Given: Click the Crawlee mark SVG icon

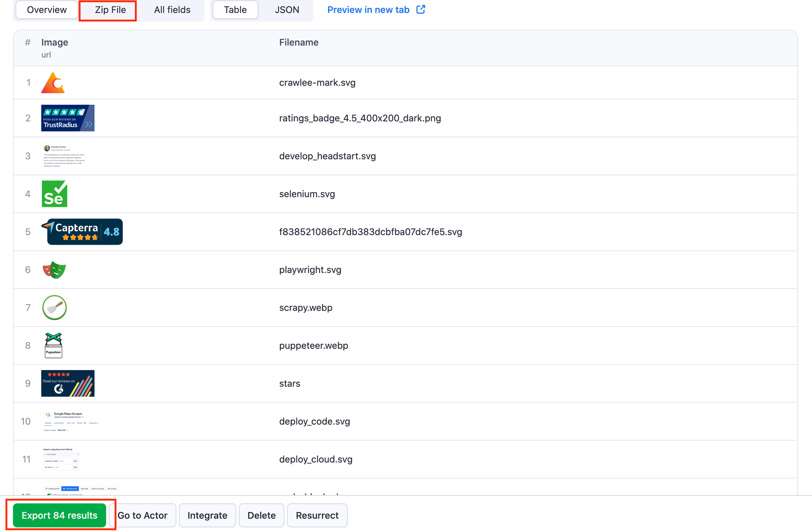Looking at the screenshot, I should [x=54, y=82].
